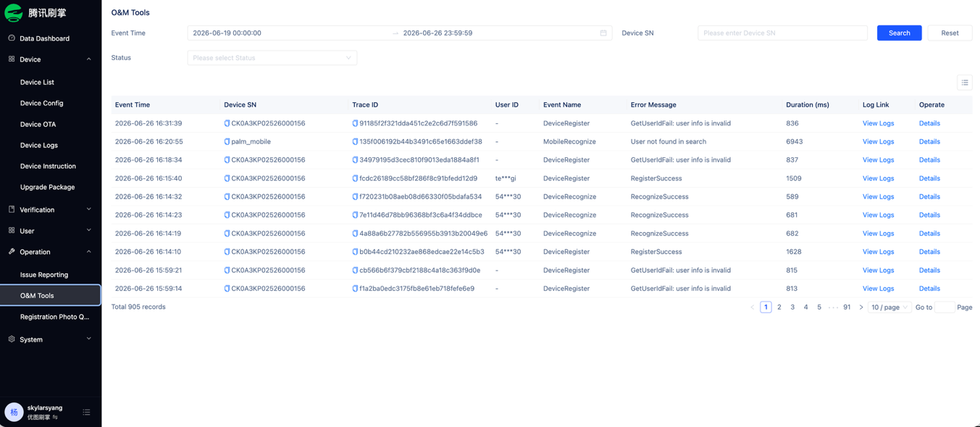Open calendar icon in Event Time range
Screen dimensions: 980x427
click(x=603, y=33)
